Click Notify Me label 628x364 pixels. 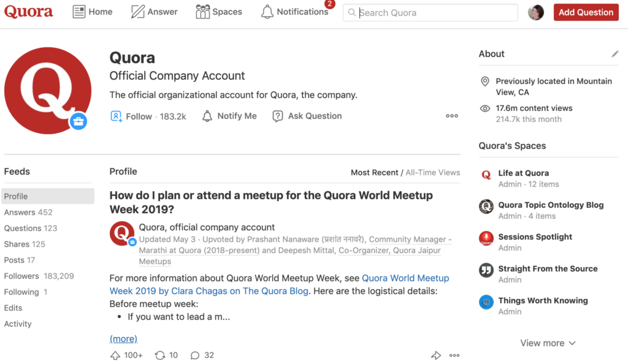(237, 116)
